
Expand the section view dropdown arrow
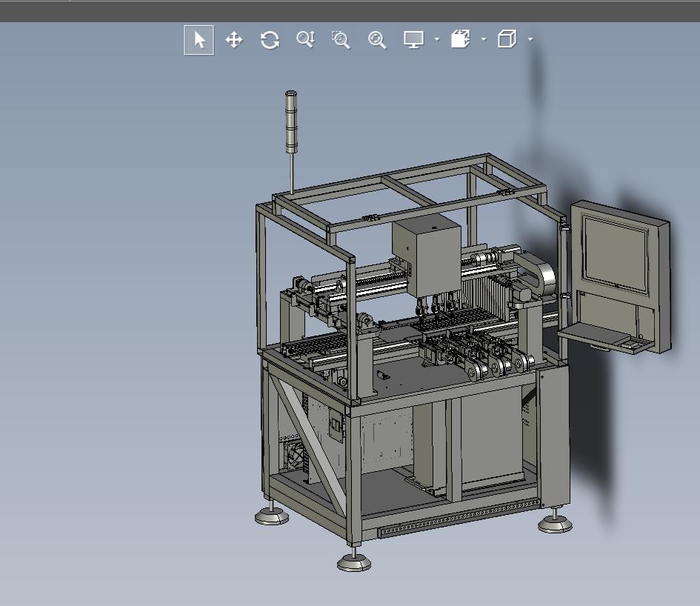pos(484,39)
